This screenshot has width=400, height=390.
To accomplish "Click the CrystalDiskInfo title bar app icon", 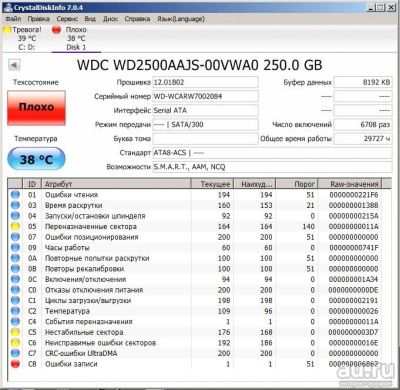I will click(9, 7).
